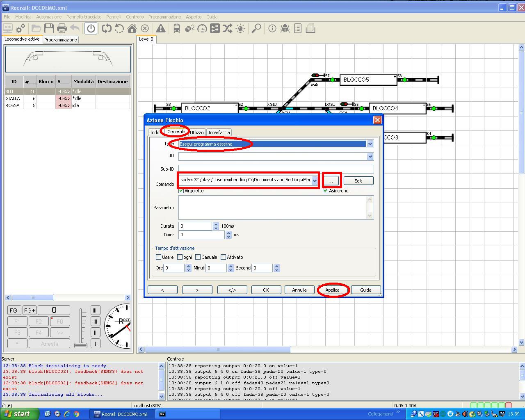Increase Durata value with spinner arrow

216,224
